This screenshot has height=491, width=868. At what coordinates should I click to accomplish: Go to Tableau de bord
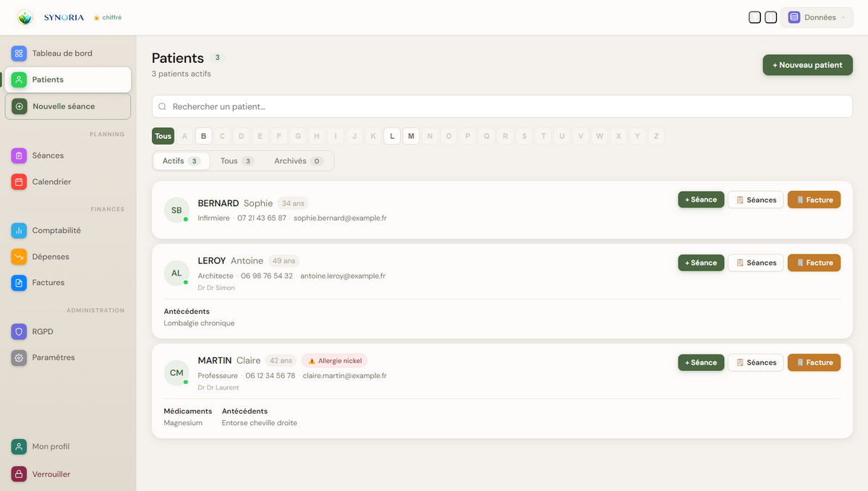[68, 53]
